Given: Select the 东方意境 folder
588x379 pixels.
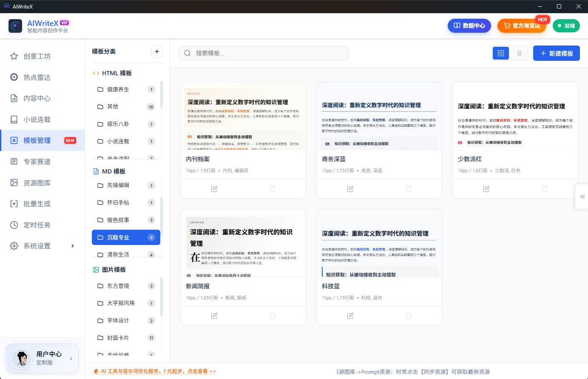Looking at the screenshot, I should 126,286.
